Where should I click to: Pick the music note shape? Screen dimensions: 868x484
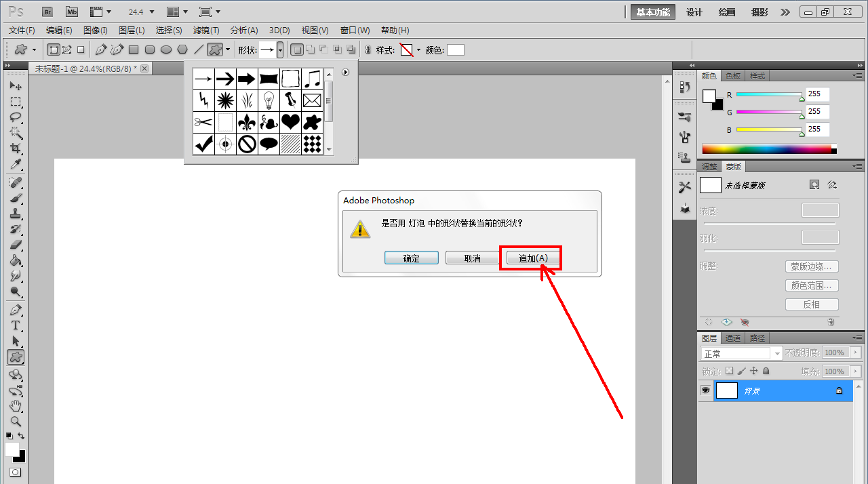(312, 79)
